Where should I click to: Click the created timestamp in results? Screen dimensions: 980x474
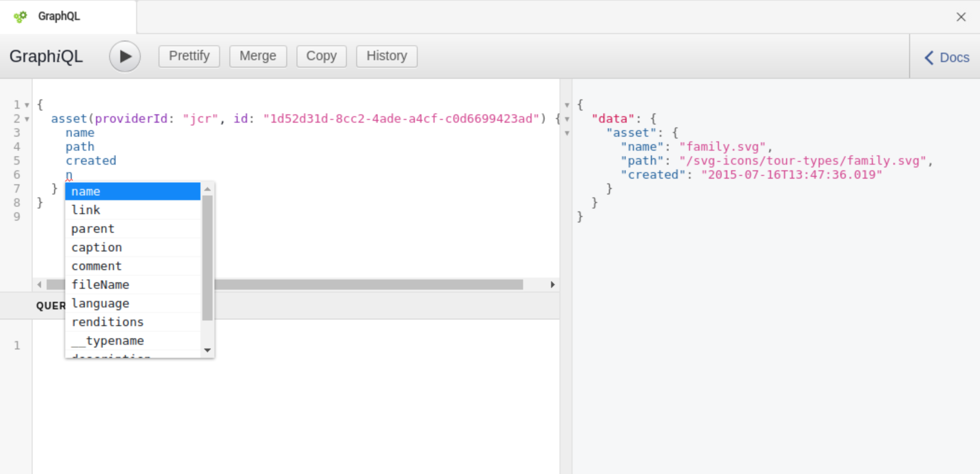click(x=792, y=174)
